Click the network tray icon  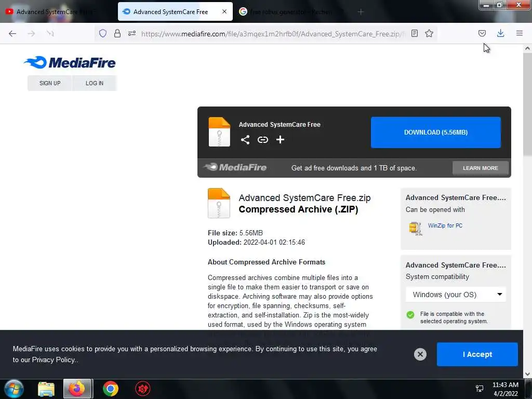coord(480,389)
